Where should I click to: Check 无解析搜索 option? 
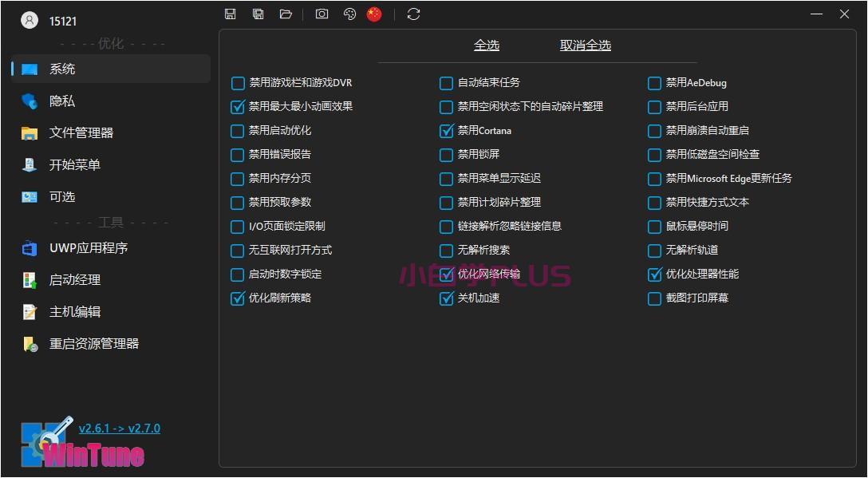pos(446,251)
